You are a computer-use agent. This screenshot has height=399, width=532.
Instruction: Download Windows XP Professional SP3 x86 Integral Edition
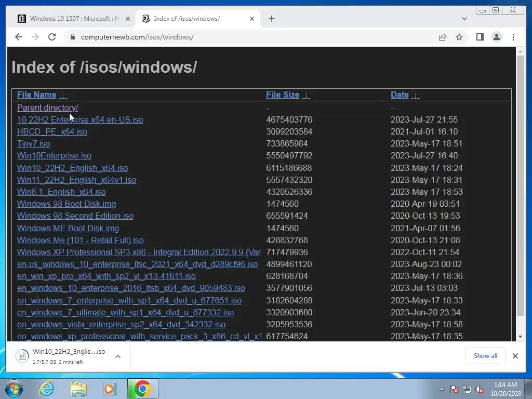139,252
